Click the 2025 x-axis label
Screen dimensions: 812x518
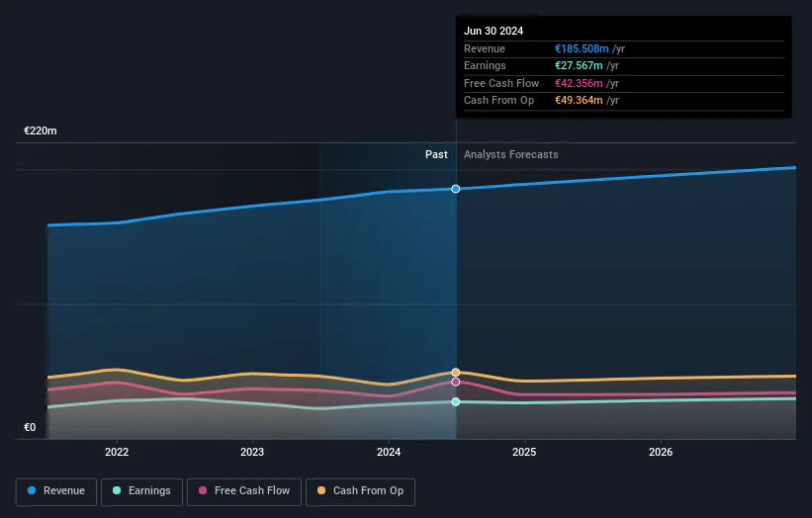(524, 452)
